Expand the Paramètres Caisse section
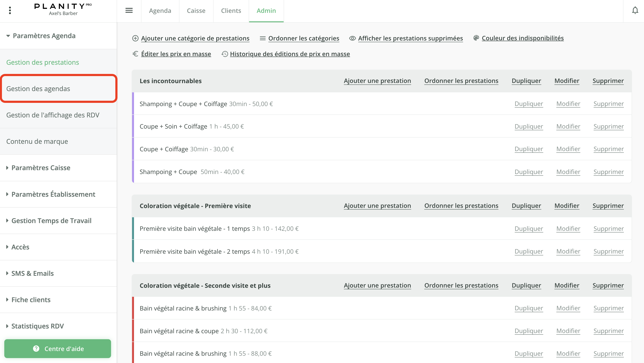This screenshot has height=363, width=644. tap(41, 168)
